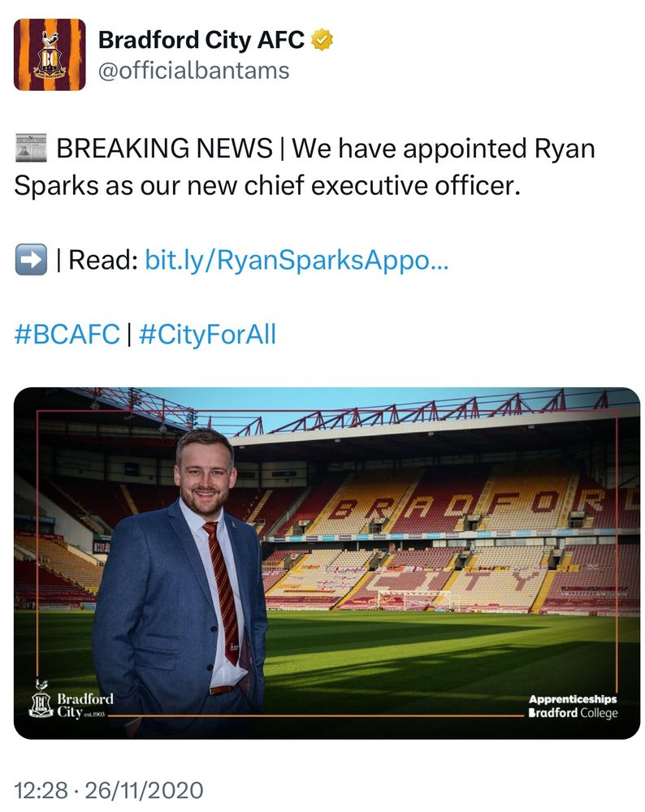Select the #BCAFC hashtag

tap(67, 334)
